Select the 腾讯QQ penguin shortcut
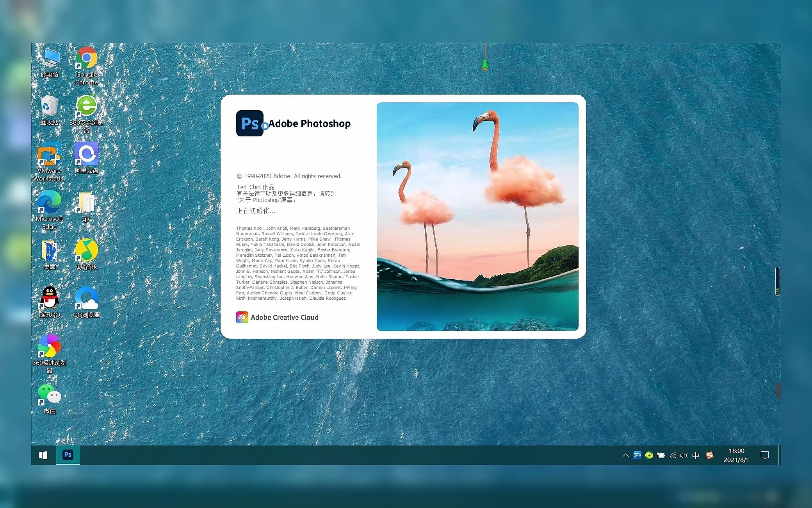Image resolution: width=812 pixels, height=508 pixels. [50, 302]
